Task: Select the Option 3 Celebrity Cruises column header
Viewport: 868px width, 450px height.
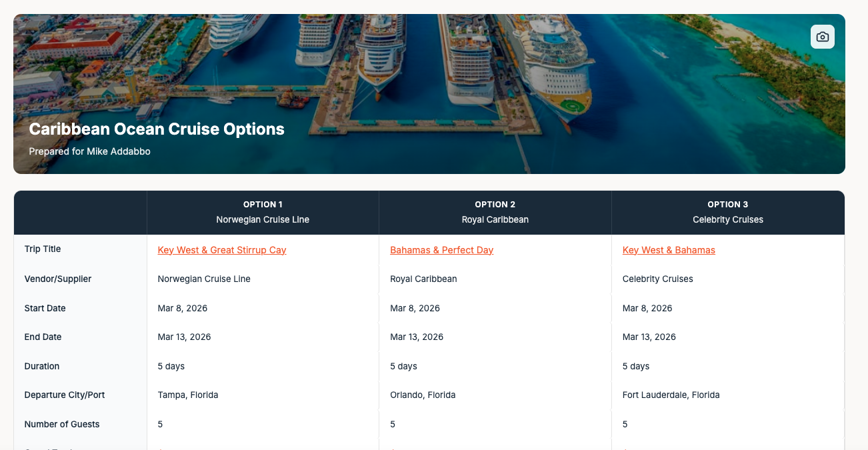Action: click(x=727, y=212)
